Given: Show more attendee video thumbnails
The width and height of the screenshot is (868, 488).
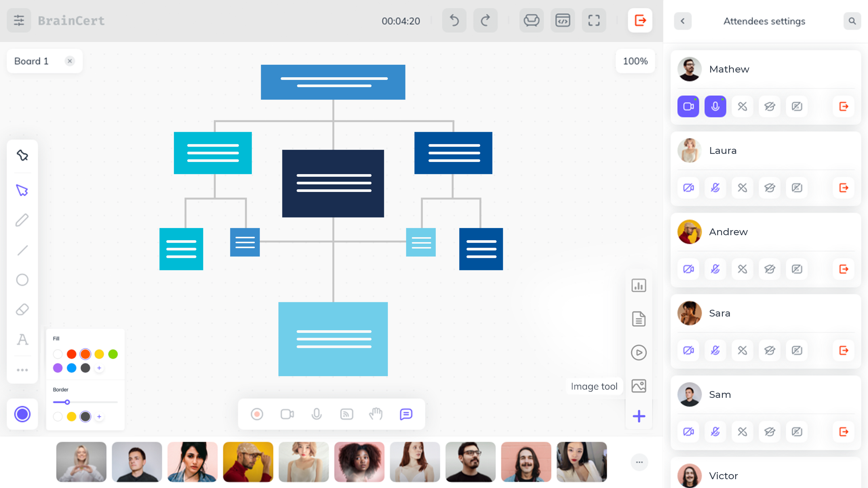Looking at the screenshot, I should pyautogui.click(x=639, y=462).
